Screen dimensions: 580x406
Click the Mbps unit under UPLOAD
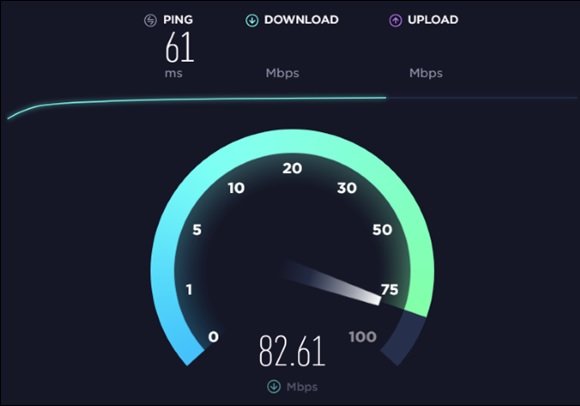click(x=426, y=73)
